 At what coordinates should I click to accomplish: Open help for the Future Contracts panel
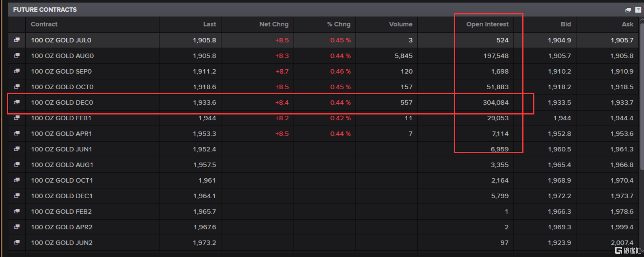click(x=638, y=10)
